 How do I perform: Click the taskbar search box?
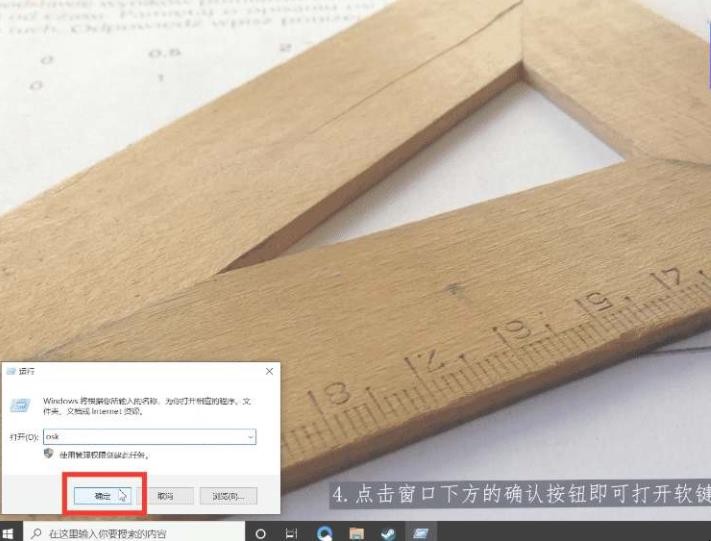point(130,533)
